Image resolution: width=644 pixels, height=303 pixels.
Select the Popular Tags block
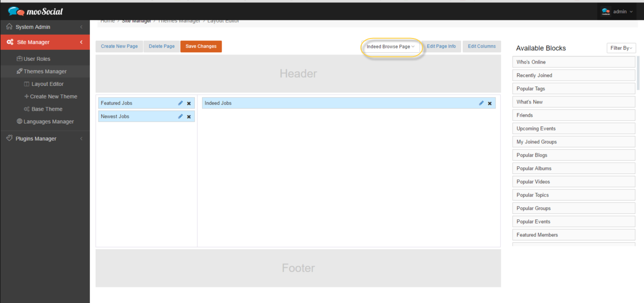click(x=574, y=89)
